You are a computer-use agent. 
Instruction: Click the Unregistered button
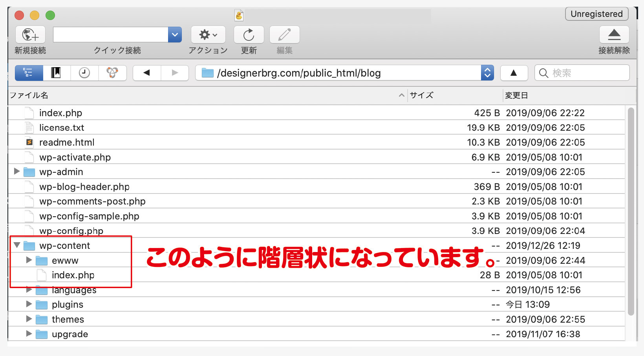coord(596,14)
